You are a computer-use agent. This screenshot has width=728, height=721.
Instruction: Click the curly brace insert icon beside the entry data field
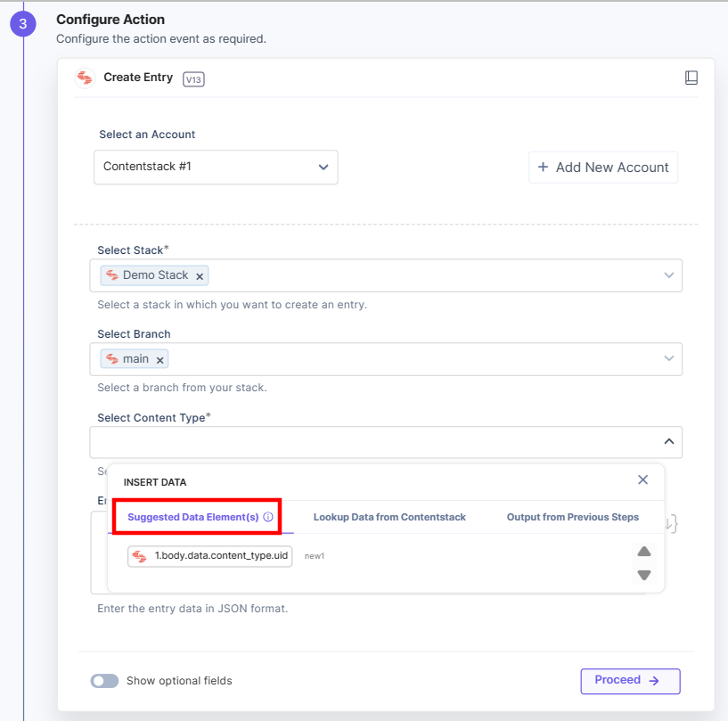tap(672, 524)
